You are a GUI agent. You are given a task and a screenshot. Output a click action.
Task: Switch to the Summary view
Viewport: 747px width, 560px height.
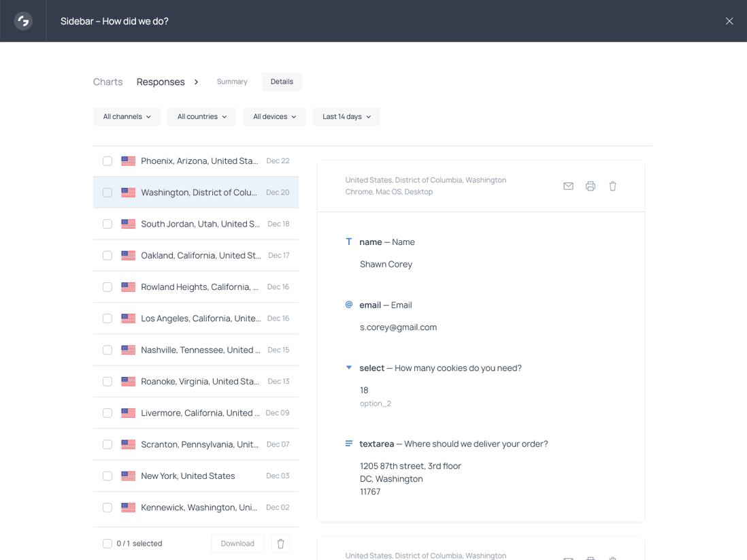tap(232, 82)
